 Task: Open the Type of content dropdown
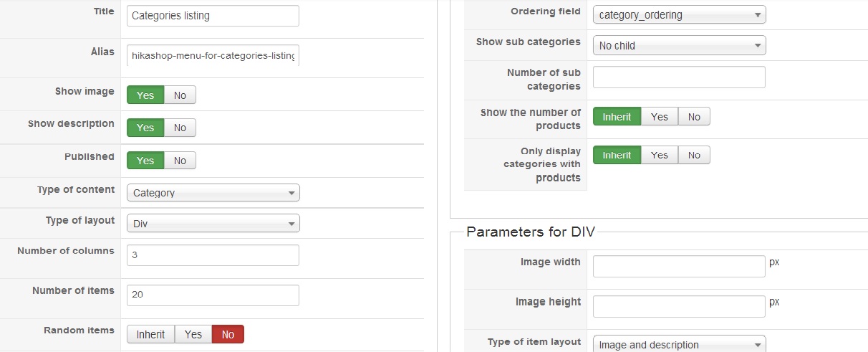(x=213, y=193)
